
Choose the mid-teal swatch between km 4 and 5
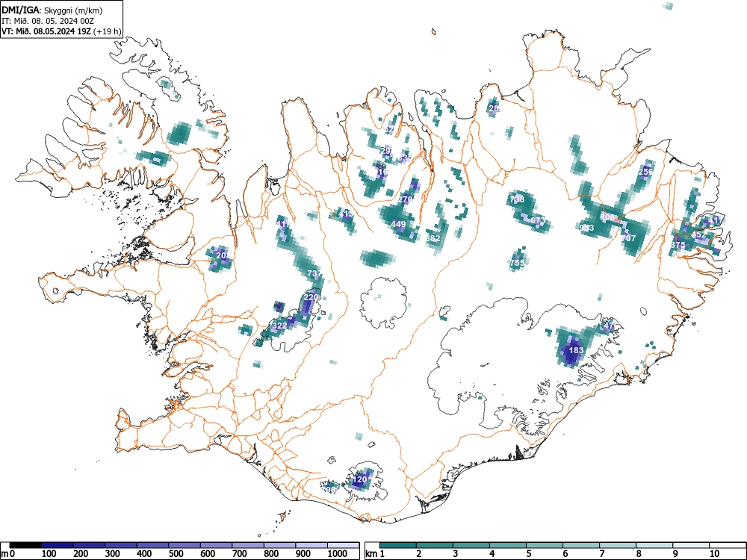508,545
